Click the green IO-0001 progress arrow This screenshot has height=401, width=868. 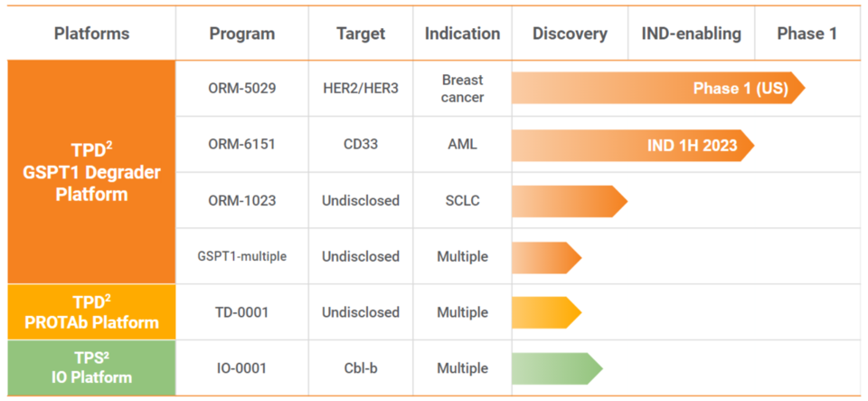[556, 368]
